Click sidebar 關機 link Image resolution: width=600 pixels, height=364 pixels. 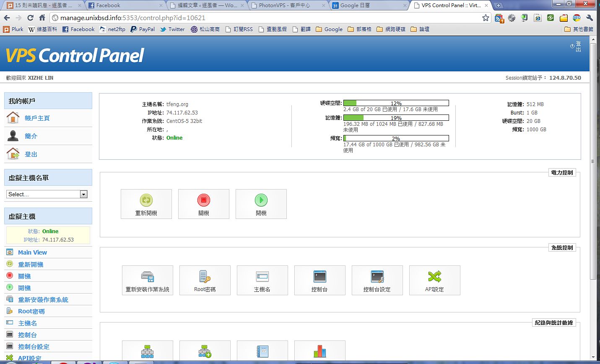24,276
